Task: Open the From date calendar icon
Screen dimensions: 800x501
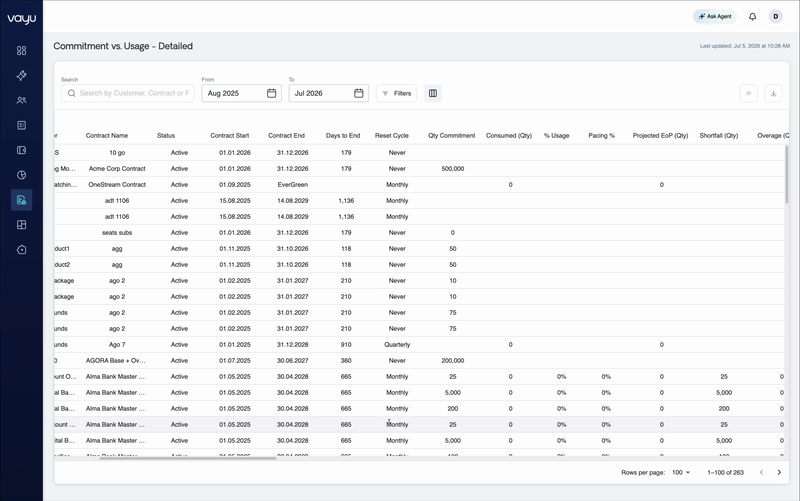Action: [271, 93]
